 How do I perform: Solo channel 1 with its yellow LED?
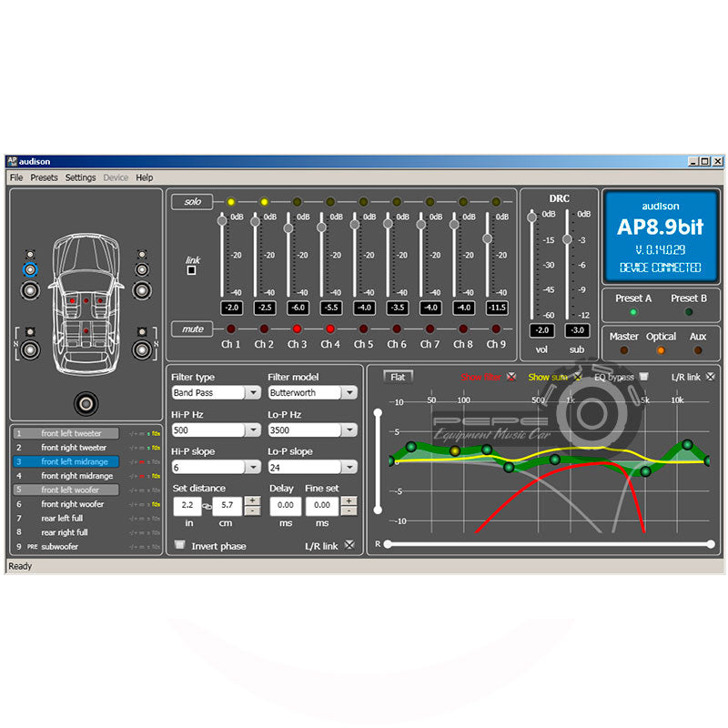tap(231, 202)
